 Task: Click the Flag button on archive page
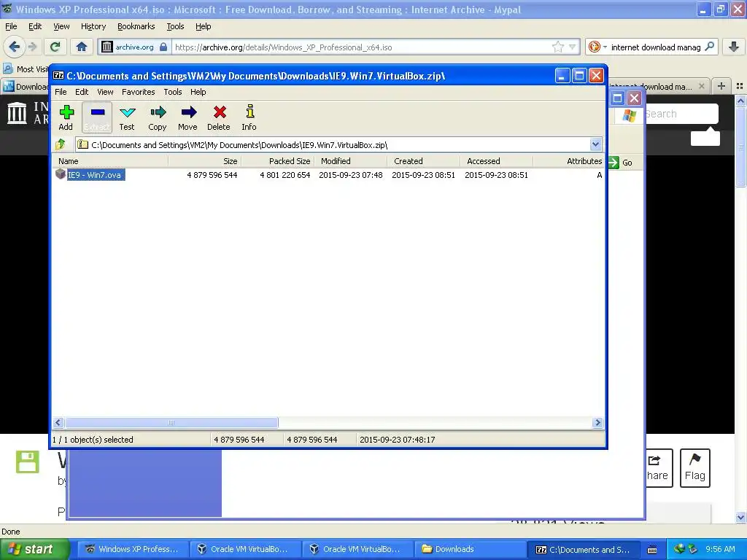694,467
